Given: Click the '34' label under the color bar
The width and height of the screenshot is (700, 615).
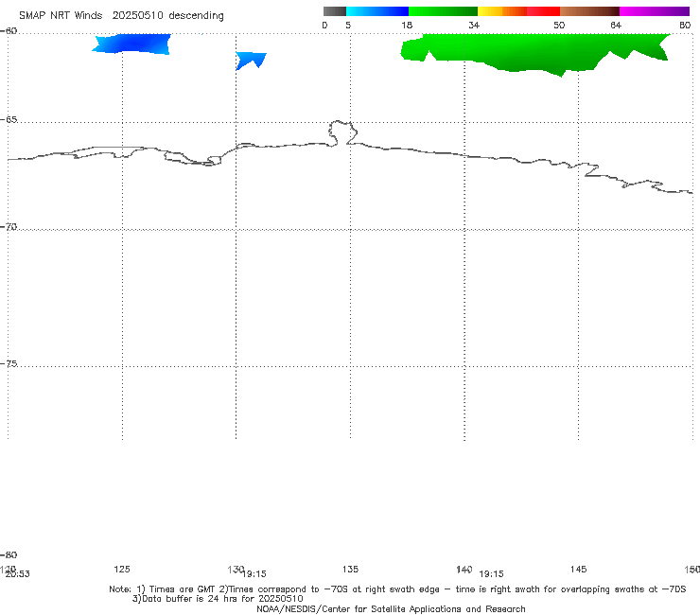Looking at the screenshot, I should pos(474,25).
